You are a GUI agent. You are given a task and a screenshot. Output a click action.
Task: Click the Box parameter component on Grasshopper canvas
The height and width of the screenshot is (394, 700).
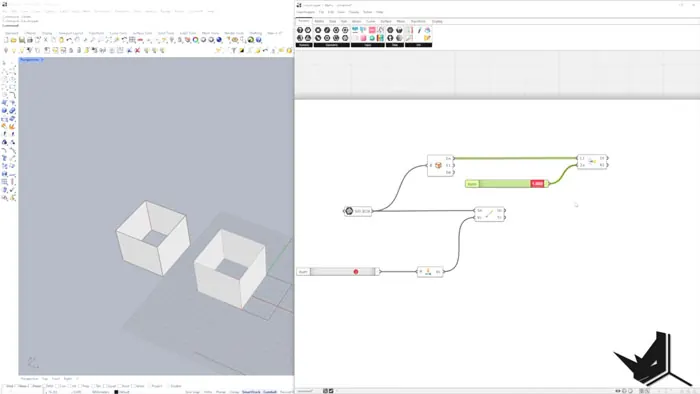point(358,211)
